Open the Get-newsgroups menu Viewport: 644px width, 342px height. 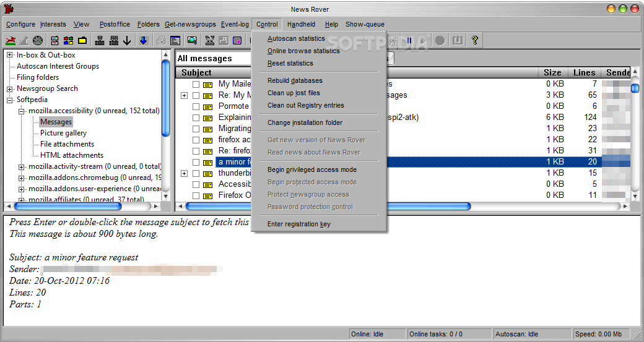coord(190,24)
